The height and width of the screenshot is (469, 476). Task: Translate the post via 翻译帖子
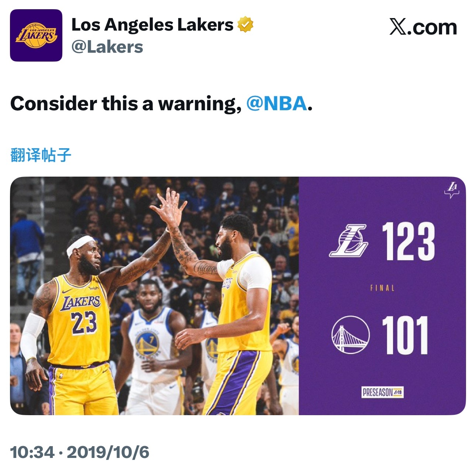41,155
